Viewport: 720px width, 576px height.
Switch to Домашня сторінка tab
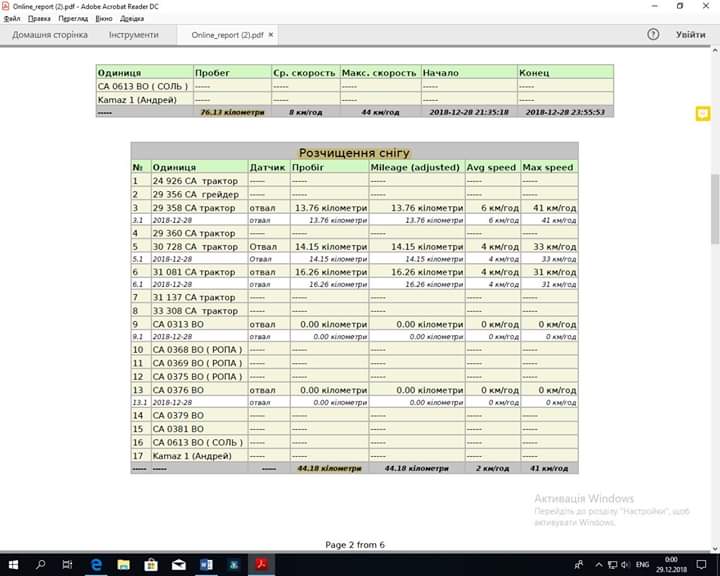click(x=50, y=35)
